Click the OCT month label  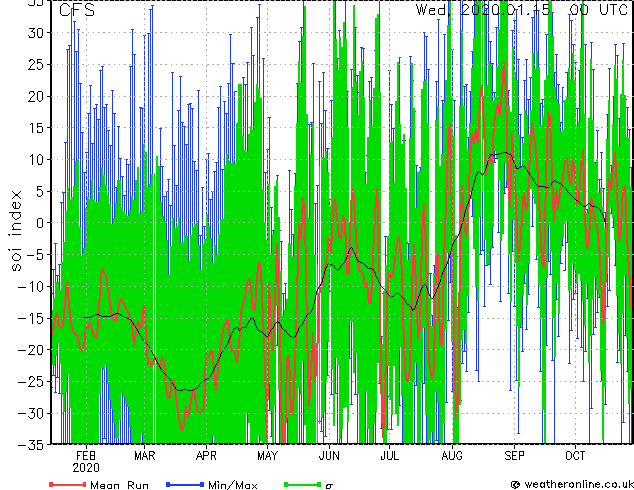(x=575, y=456)
